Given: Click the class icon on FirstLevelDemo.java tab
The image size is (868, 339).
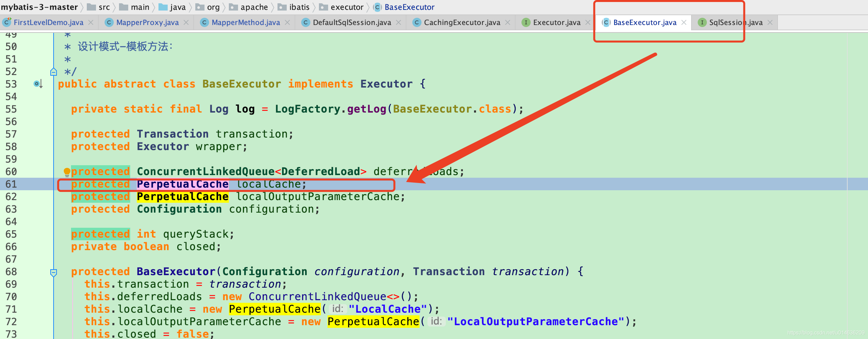Looking at the screenshot, I should coord(7,22).
